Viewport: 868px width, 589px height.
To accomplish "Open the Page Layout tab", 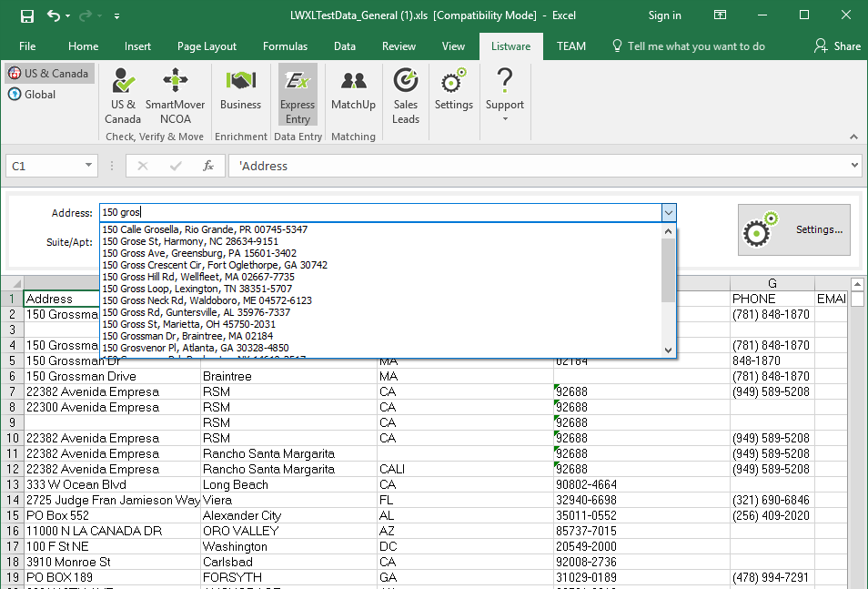I will [x=207, y=46].
